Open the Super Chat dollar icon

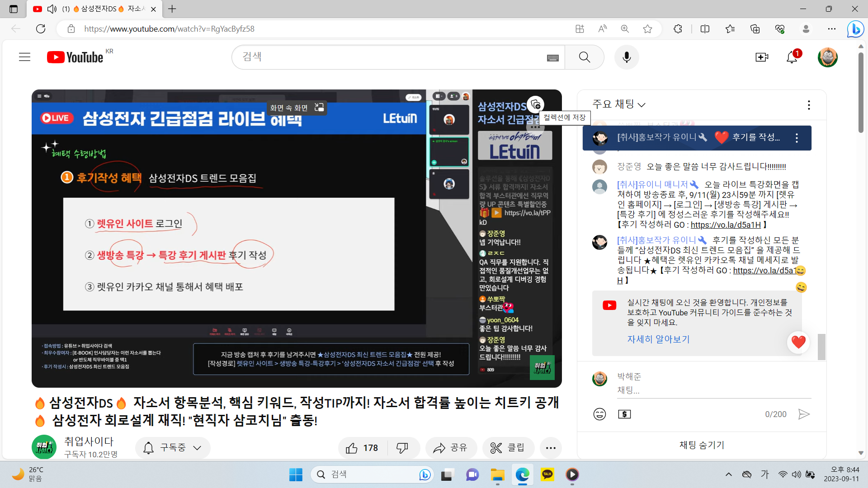tap(624, 414)
